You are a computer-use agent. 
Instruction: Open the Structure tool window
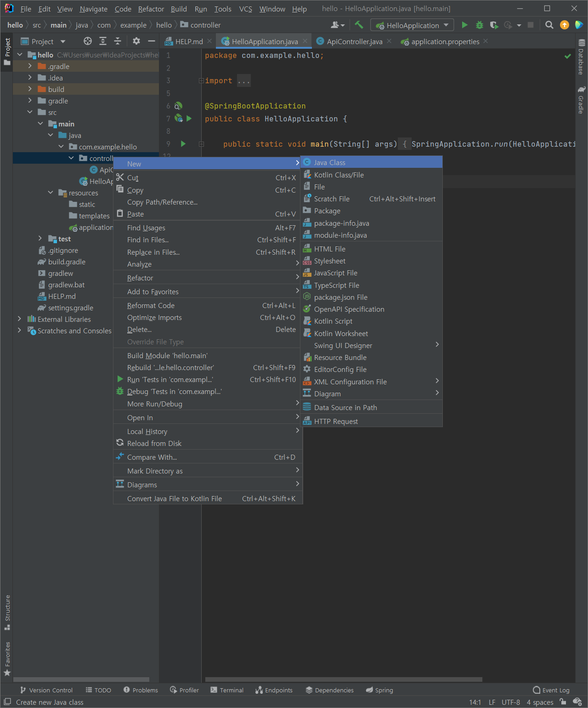pos(7,612)
